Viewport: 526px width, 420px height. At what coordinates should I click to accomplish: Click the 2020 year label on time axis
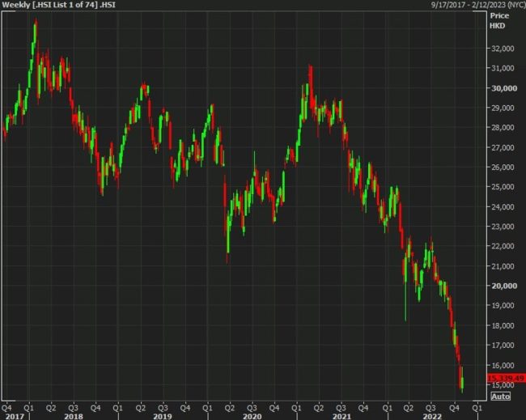(x=252, y=416)
